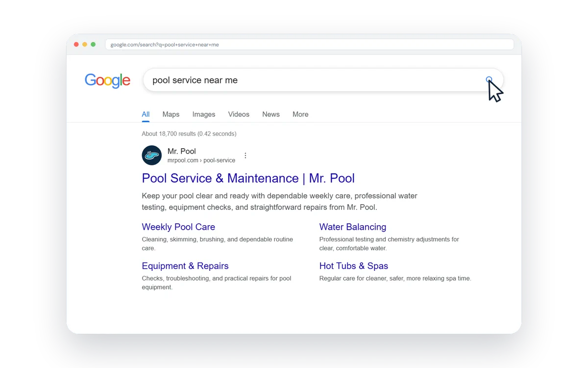The height and width of the screenshot is (368, 588).
Task: Click the yellow minimize window button
Action: [85, 45]
